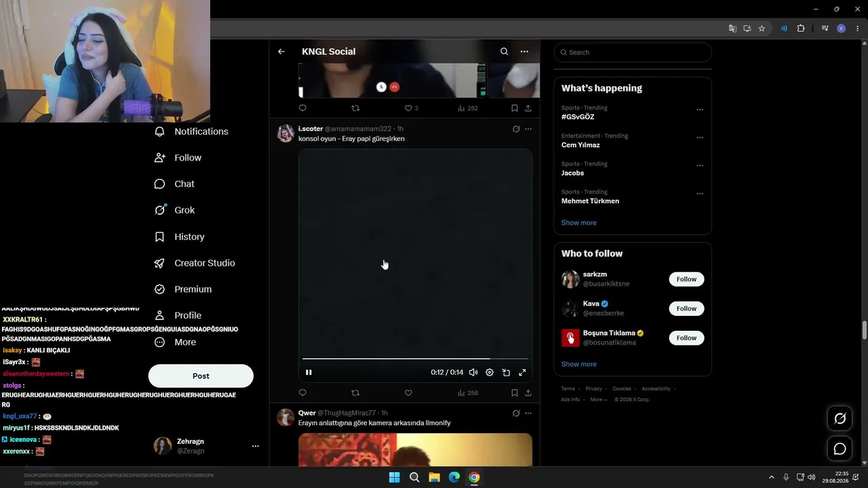Show hidden system tray icons
868x488 pixels.
coord(771,477)
